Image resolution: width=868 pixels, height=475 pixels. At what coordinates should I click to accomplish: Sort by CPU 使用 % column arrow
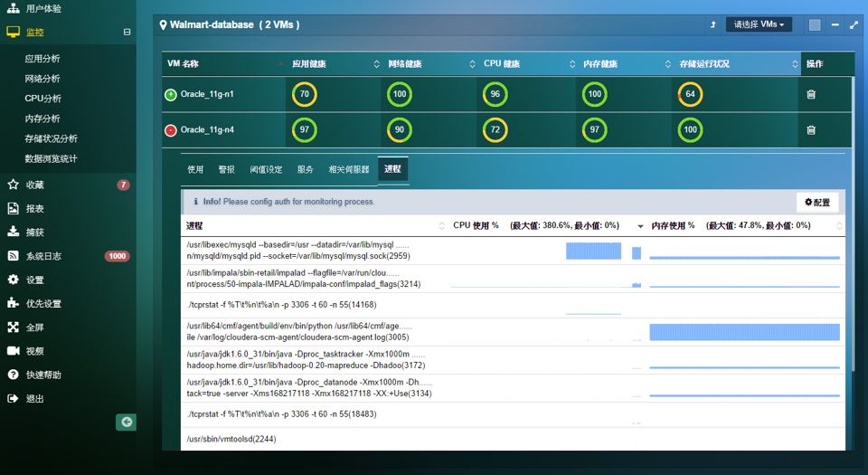[640, 226]
